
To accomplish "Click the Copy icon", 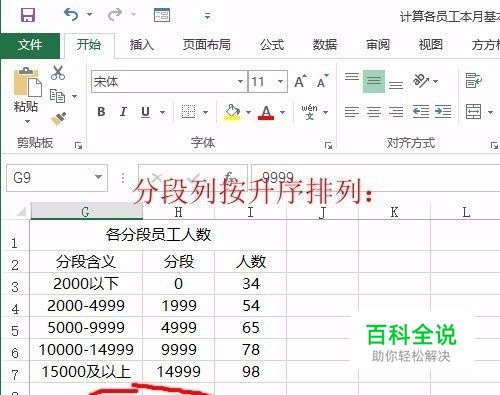I will pos(57,96).
